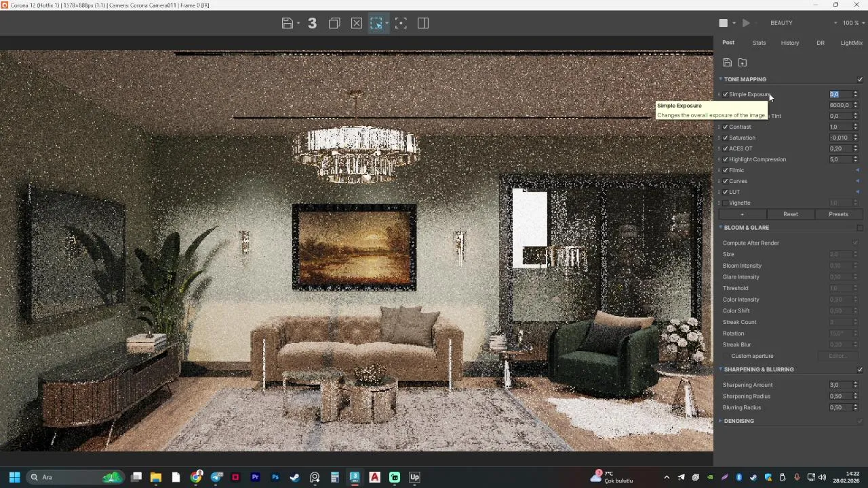
Task: Click the Save image icon in the toolbar
Action: pos(288,23)
